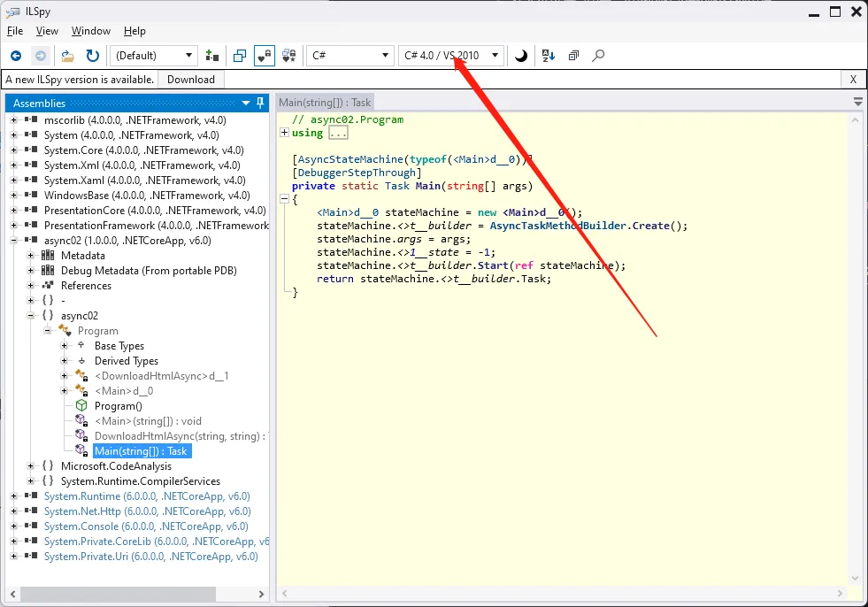Select the Main(string[]) : Task document tab

325,103
